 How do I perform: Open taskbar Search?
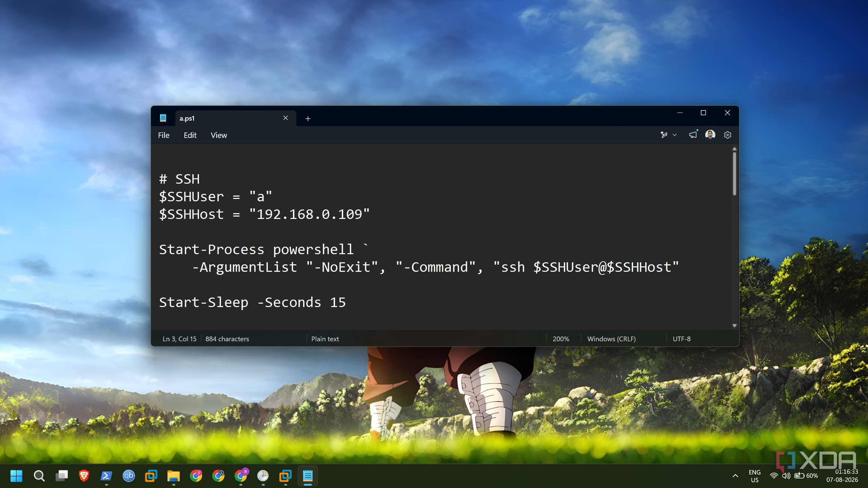click(x=39, y=476)
